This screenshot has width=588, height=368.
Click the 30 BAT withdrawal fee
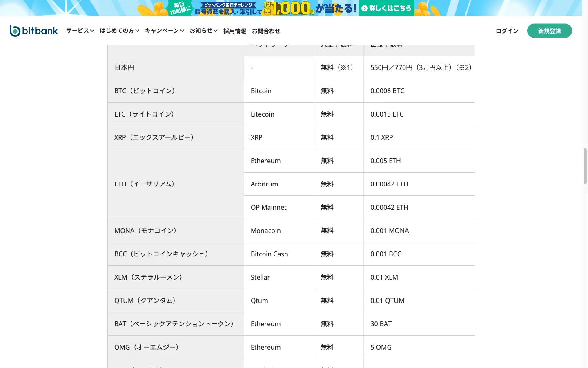[x=381, y=324]
